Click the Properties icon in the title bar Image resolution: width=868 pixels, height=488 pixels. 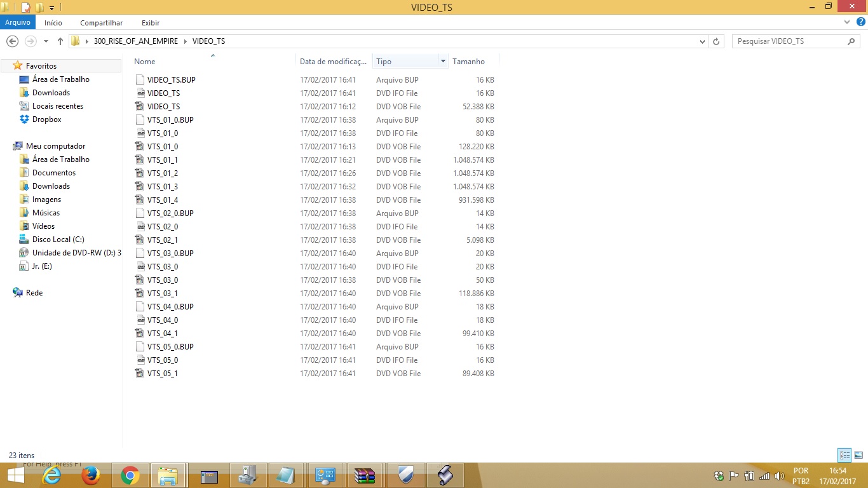[x=26, y=7]
